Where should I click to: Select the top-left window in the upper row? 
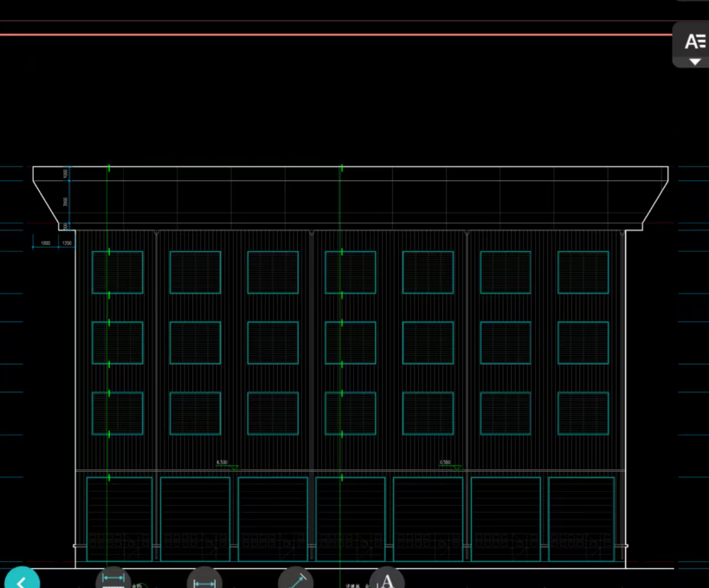pos(118,272)
